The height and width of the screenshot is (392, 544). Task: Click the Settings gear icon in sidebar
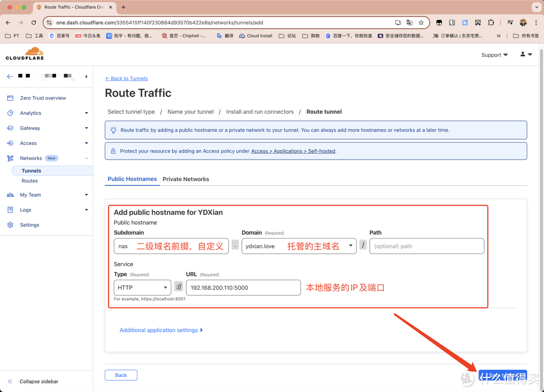coord(10,225)
